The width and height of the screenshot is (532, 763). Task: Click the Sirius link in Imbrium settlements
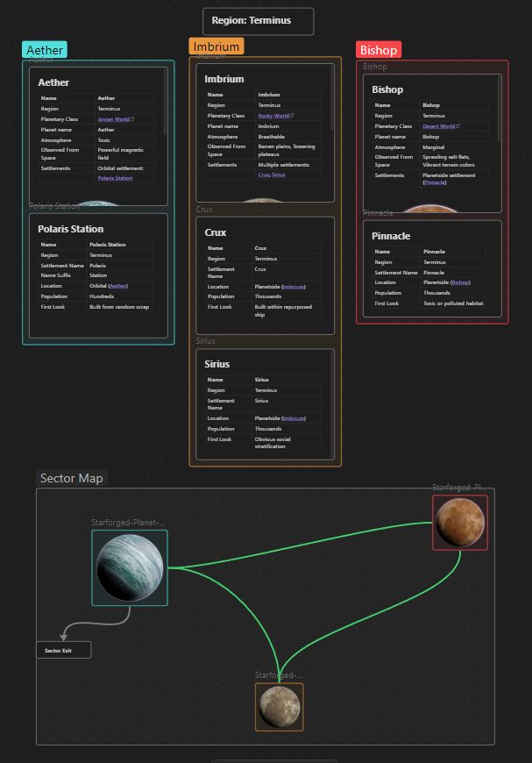pyautogui.click(x=279, y=175)
